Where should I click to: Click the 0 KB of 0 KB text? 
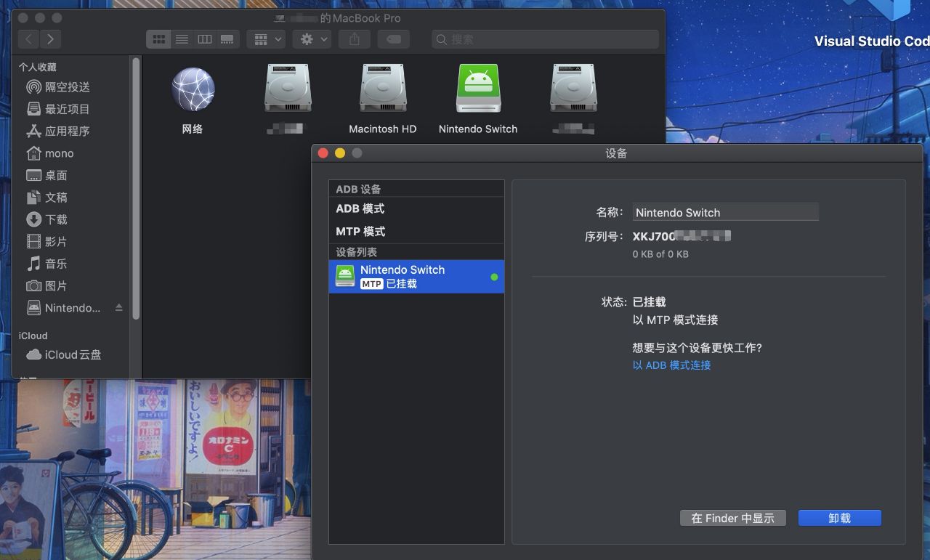tap(660, 254)
